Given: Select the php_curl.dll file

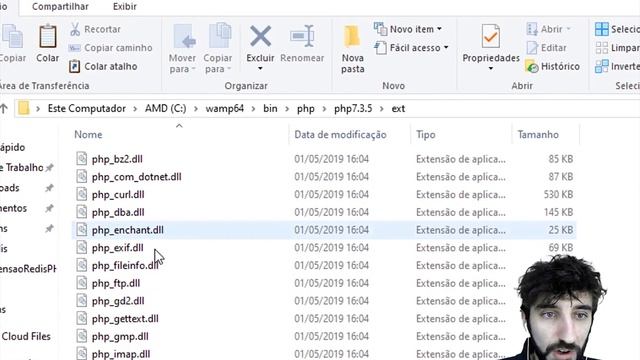Looking at the screenshot, I should click(118, 195).
